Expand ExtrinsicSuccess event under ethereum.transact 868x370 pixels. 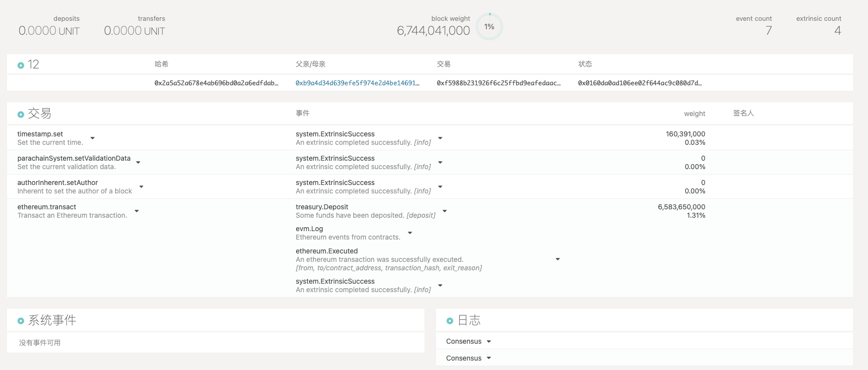440,286
